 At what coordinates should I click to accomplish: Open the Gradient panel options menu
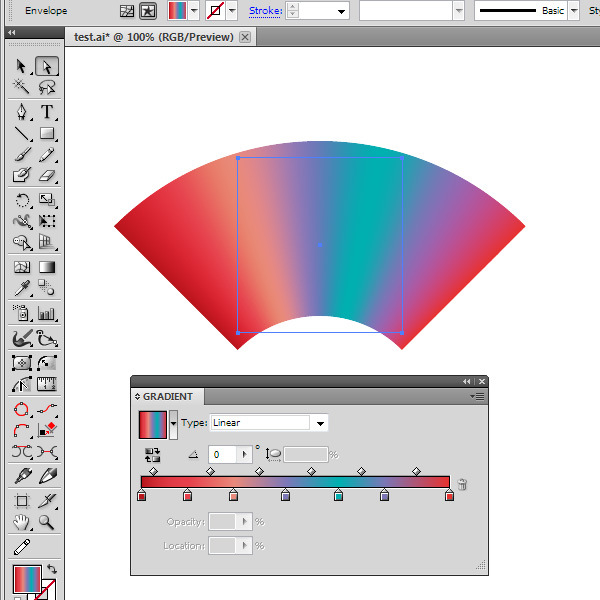tap(478, 397)
